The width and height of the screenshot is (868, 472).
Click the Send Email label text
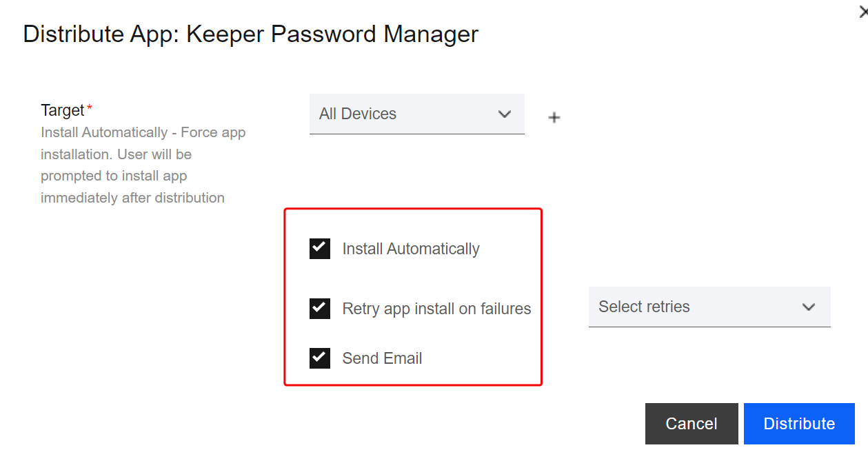coord(382,358)
